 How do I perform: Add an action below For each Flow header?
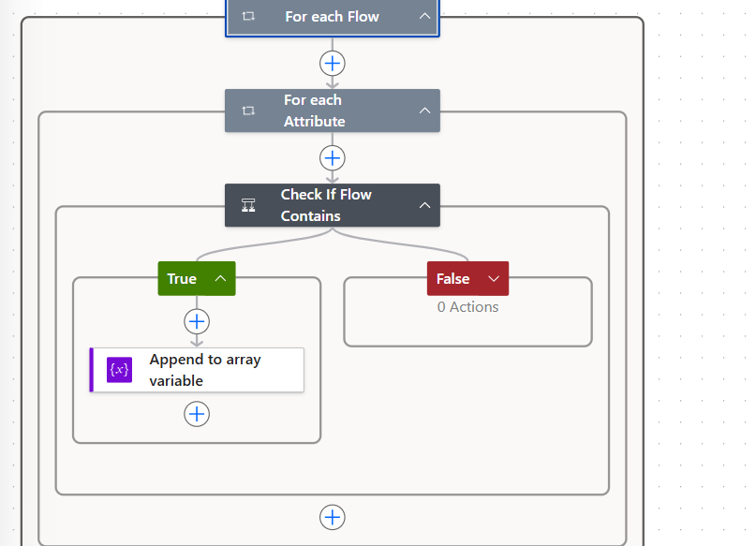(333, 63)
